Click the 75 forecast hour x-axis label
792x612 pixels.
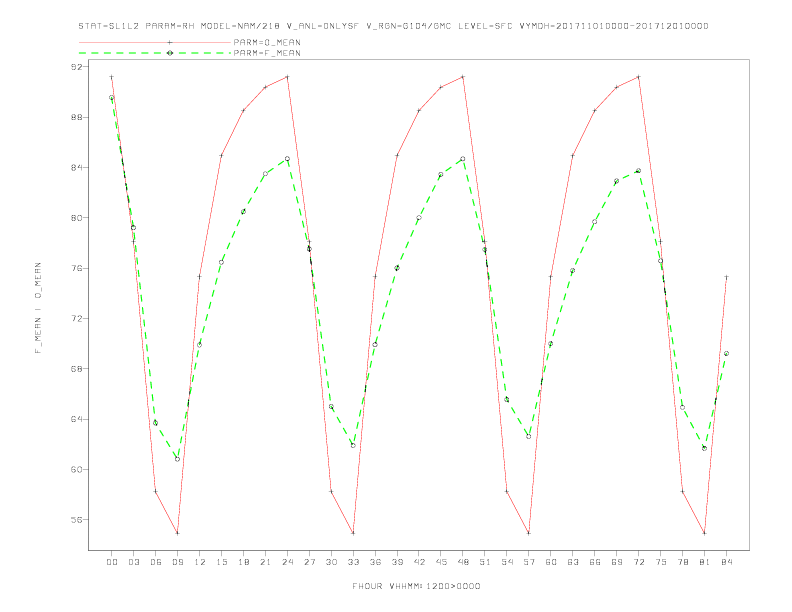click(x=661, y=562)
